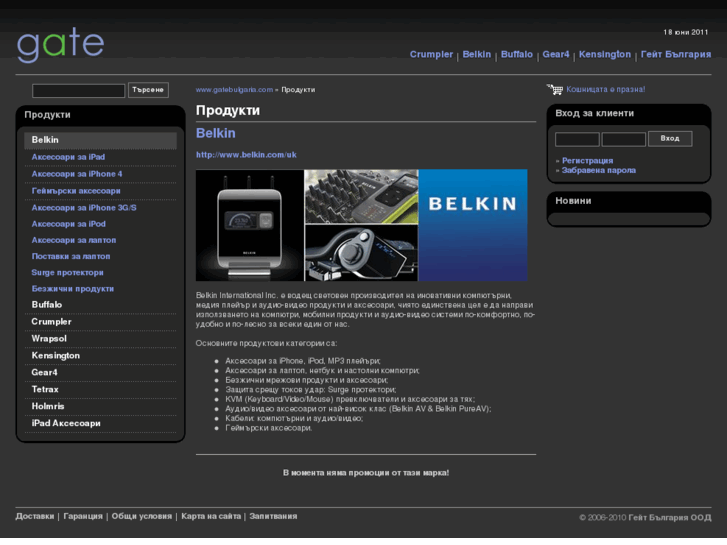Image resolution: width=727 pixels, height=545 pixels.
Task: Open Buffalo in top navigation
Action: coord(517,54)
